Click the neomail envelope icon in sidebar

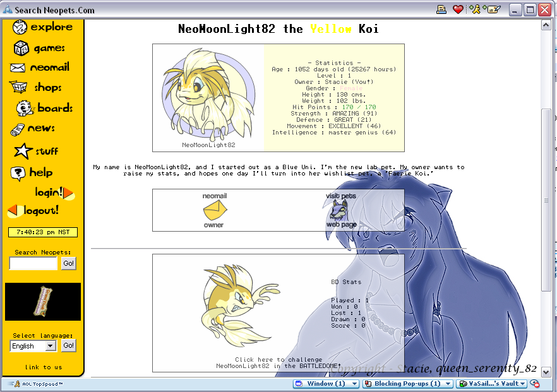pyautogui.click(x=18, y=68)
